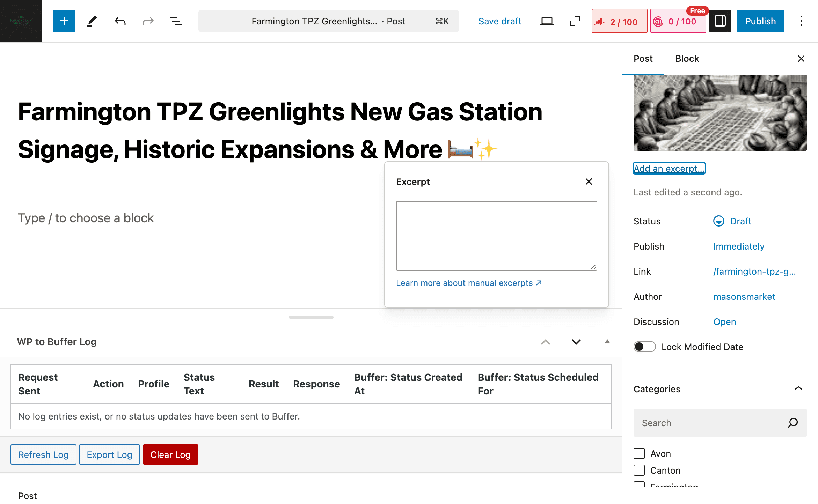
Task: Move WP to Buffer Log panel down
Action: (x=576, y=342)
